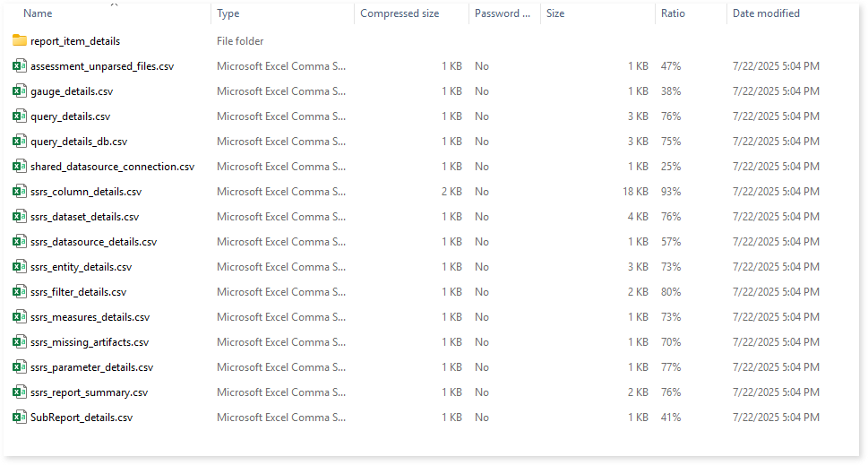This screenshot has height=465, width=868.
Task: Sort by the Type column header
Action: tap(228, 13)
